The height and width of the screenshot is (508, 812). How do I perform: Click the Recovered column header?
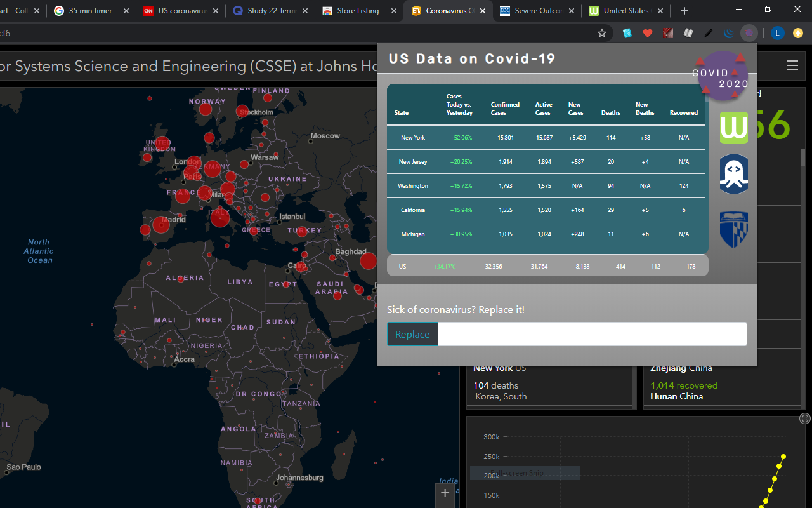pyautogui.click(x=684, y=113)
